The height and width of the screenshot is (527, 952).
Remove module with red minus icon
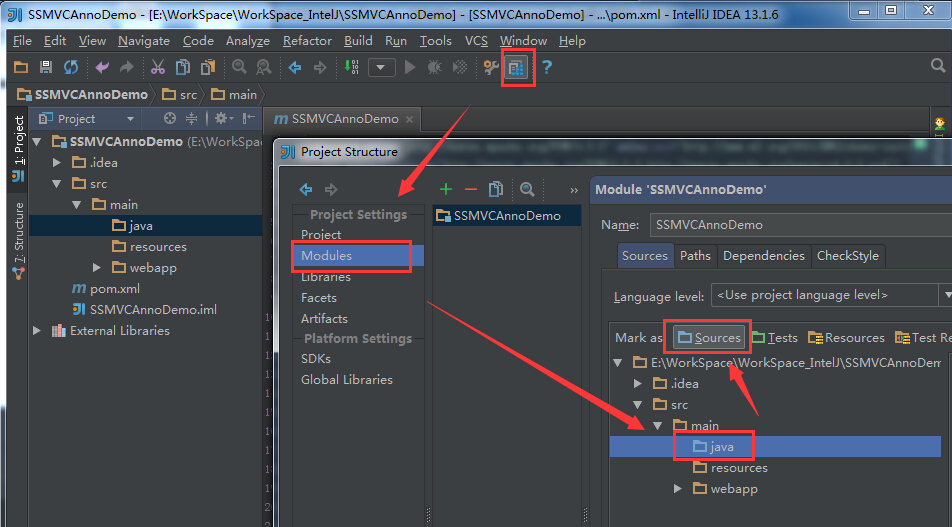point(471,189)
